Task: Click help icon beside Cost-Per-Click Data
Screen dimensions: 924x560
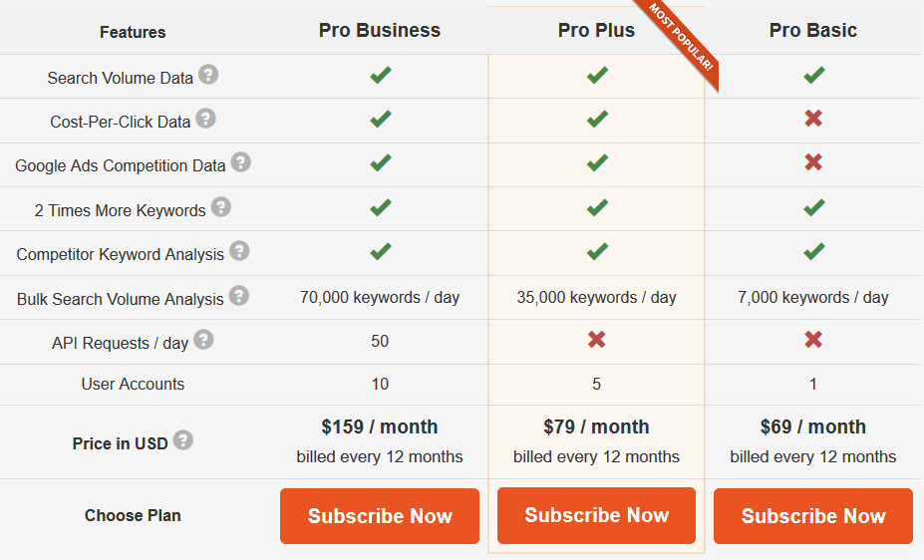Action: pos(205,119)
